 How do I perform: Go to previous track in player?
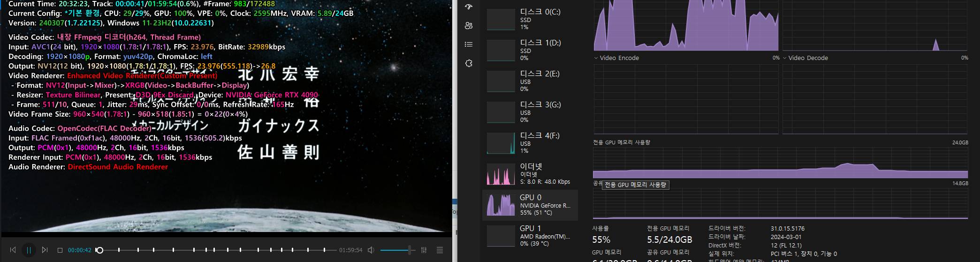(13, 250)
